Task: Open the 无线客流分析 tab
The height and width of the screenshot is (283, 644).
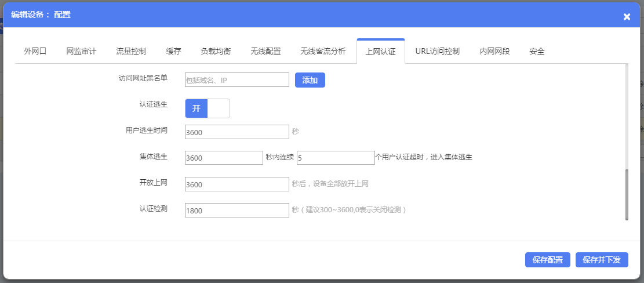Action: (323, 51)
